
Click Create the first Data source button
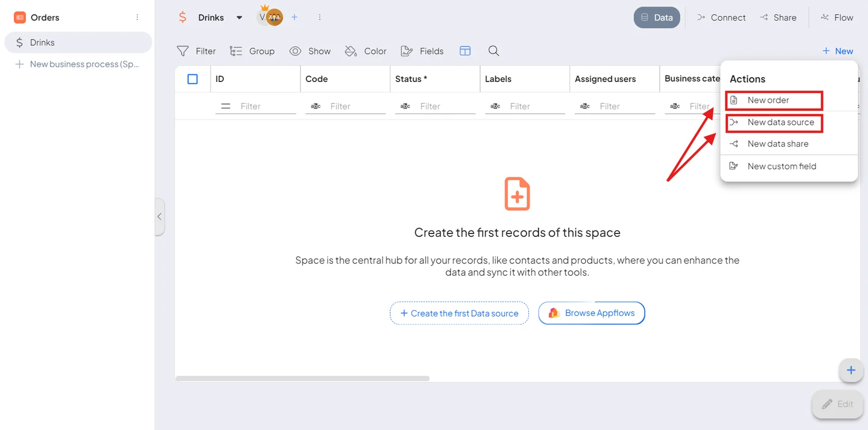point(459,313)
